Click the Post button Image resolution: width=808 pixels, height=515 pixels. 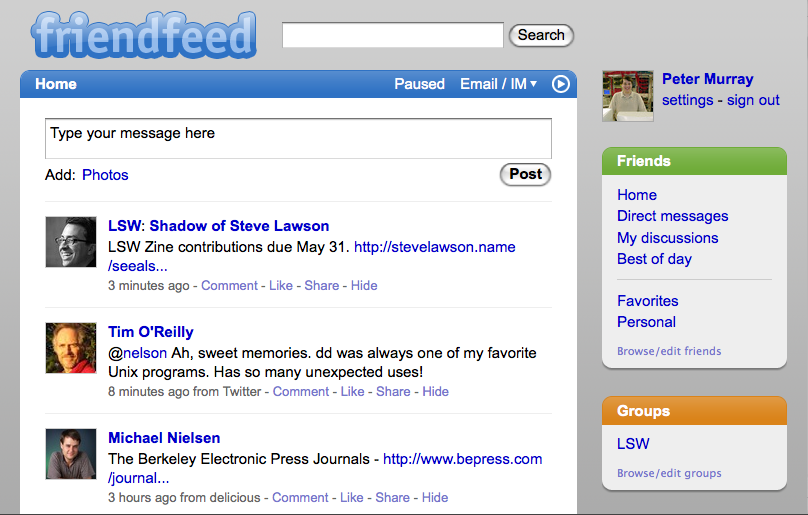[x=526, y=174]
